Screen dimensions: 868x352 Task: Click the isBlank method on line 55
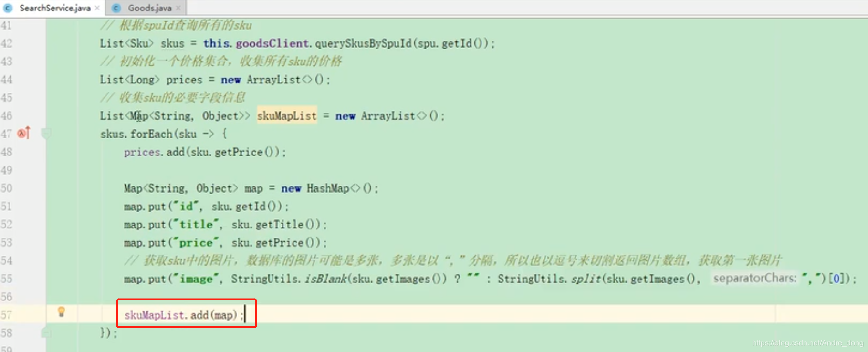pyautogui.click(x=325, y=279)
